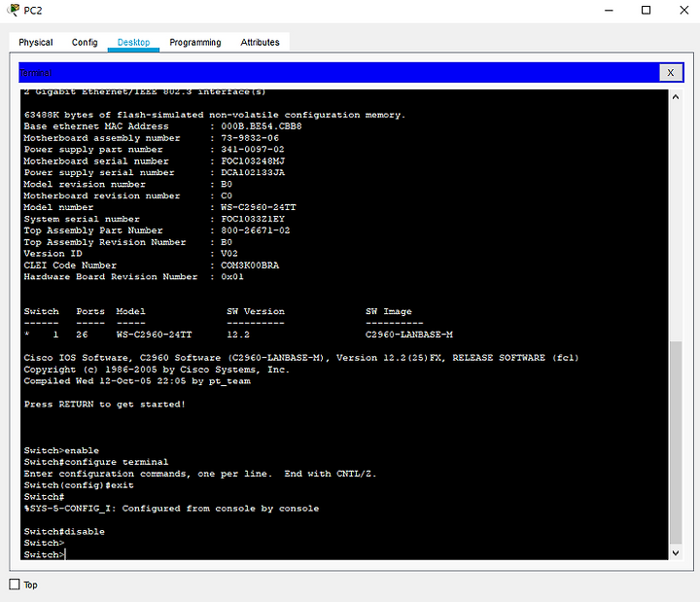Click 'Press RETURN to get started!' text
700x602 pixels.
[104, 405]
